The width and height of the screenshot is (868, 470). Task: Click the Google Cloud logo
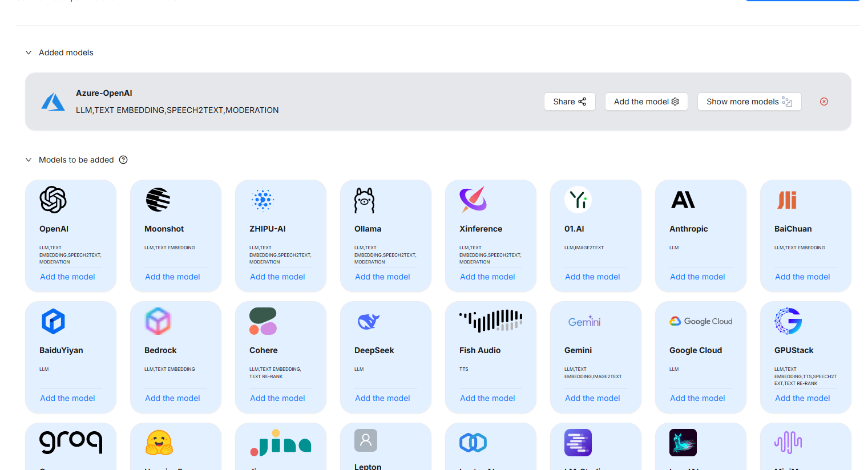tap(701, 321)
